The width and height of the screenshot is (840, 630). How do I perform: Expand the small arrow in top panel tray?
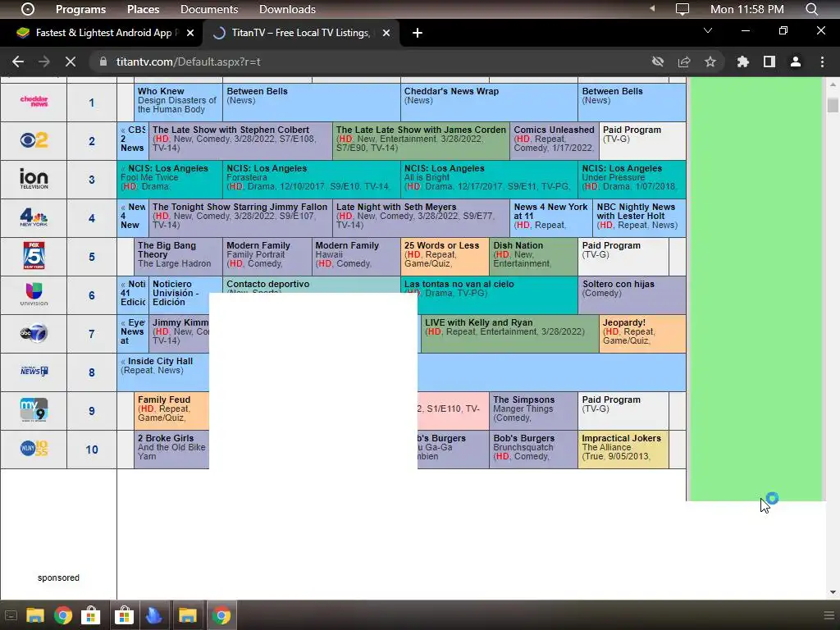pyautogui.click(x=652, y=8)
